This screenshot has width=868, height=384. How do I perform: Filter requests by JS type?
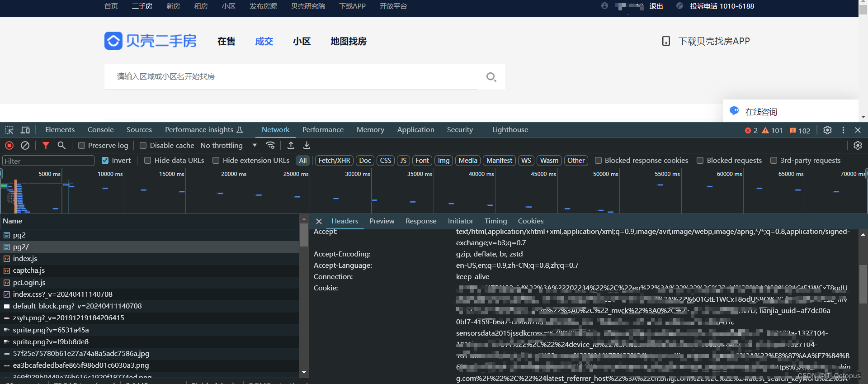[403, 161]
